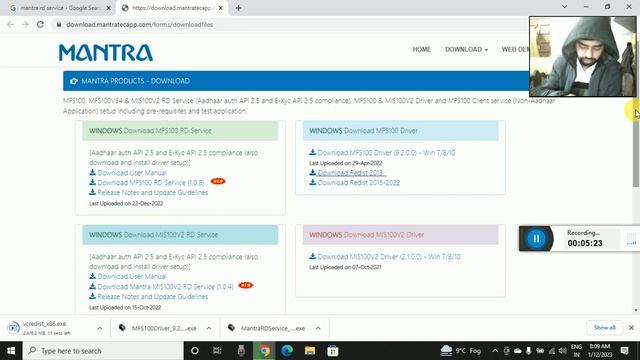640x360 pixels.
Task: Reload the Mantra download page
Action: coord(40,24)
